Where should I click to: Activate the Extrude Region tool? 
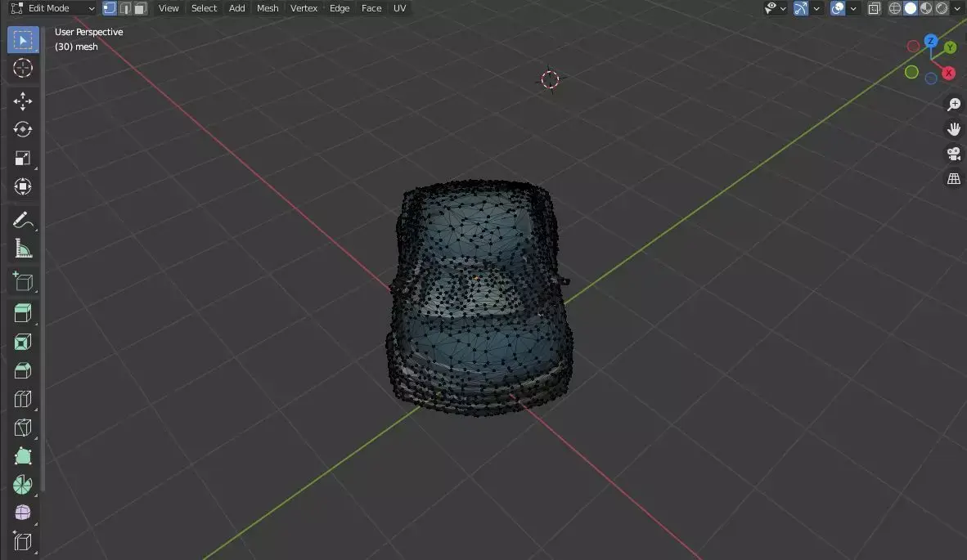point(23,313)
